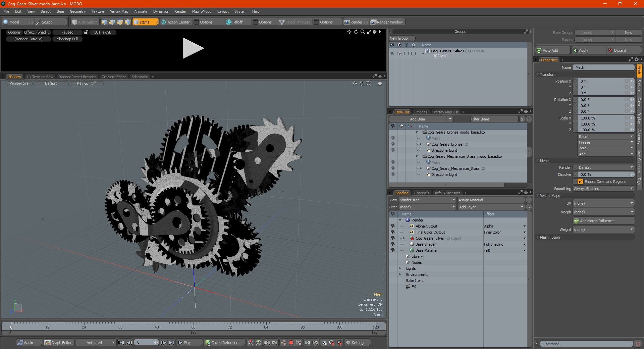Open the View Shader Tree dropdown
The width and height of the screenshot is (644, 349).
427,200
